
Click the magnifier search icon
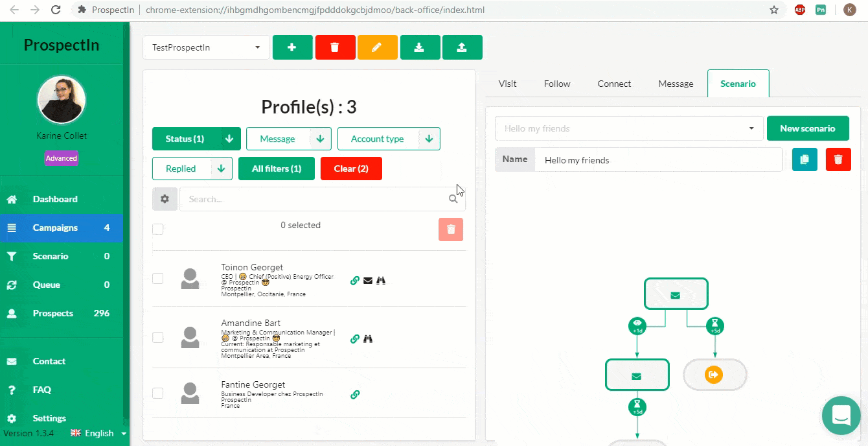pyautogui.click(x=453, y=199)
